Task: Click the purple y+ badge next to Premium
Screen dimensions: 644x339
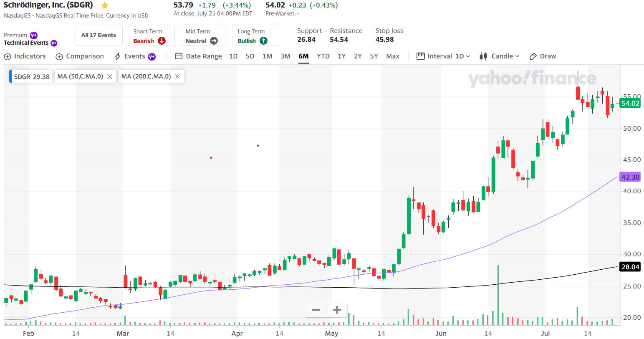Action: click(x=34, y=35)
